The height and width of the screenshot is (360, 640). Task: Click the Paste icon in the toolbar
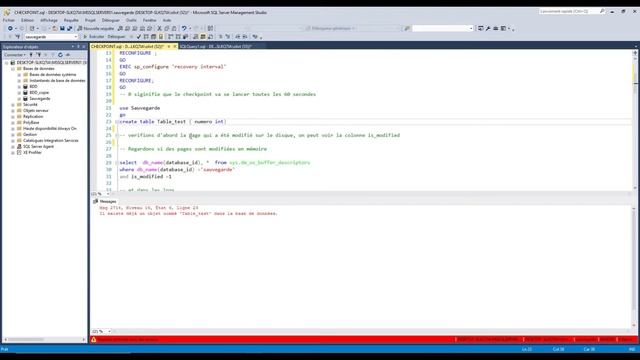click(174, 29)
